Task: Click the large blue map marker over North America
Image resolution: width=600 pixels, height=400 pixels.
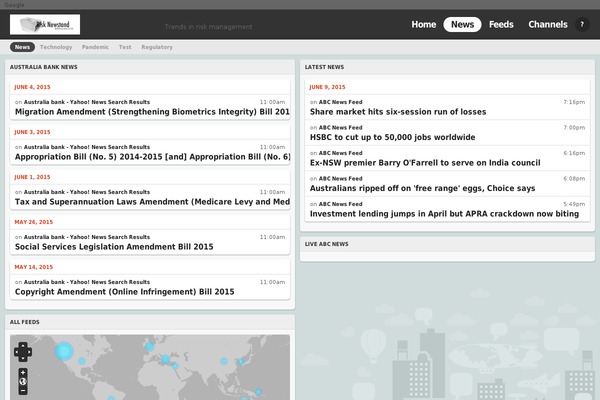Action: pyautogui.click(x=64, y=351)
